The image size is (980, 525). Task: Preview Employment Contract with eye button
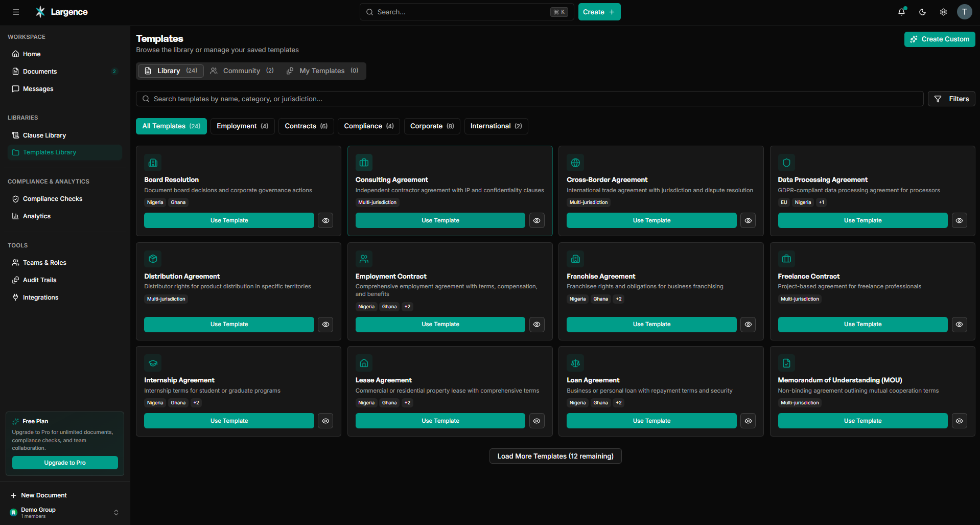point(536,325)
